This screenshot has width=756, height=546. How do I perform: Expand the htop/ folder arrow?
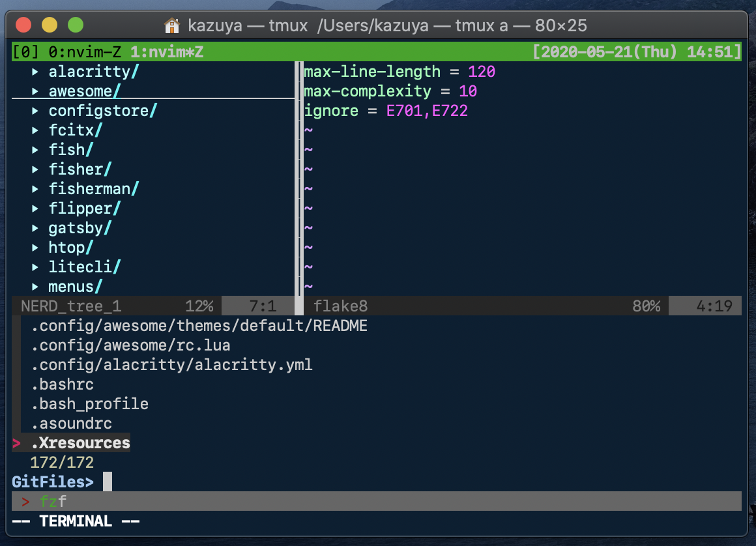[35, 247]
